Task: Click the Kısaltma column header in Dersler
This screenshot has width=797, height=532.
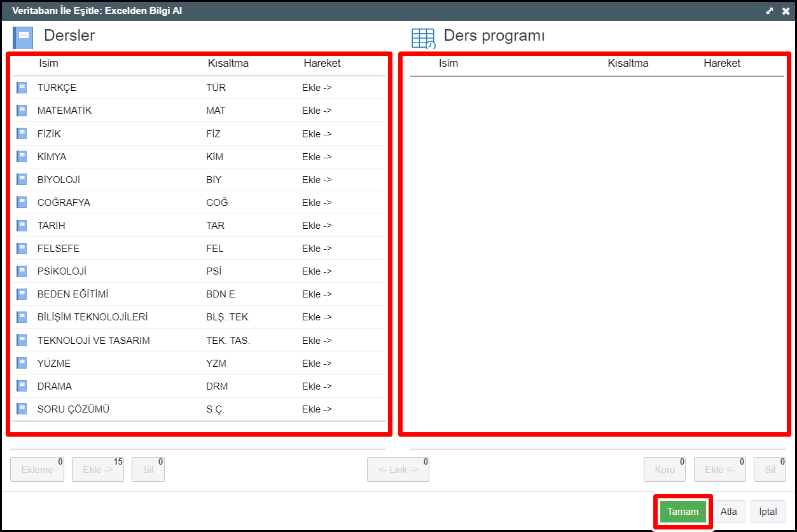Action: [x=228, y=63]
